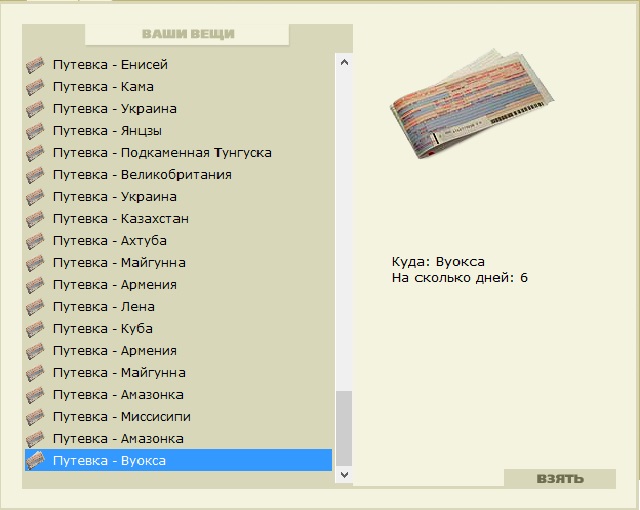Select the ticket icon for Путевка - Янцзы

(35, 131)
